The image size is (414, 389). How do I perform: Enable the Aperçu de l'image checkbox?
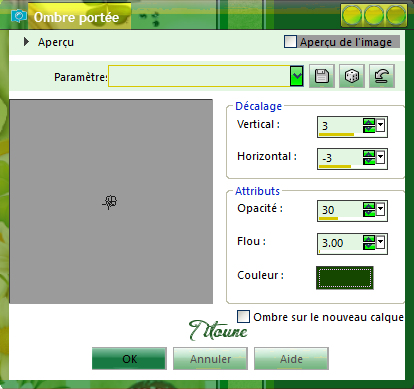pyautogui.click(x=290, y=42)
